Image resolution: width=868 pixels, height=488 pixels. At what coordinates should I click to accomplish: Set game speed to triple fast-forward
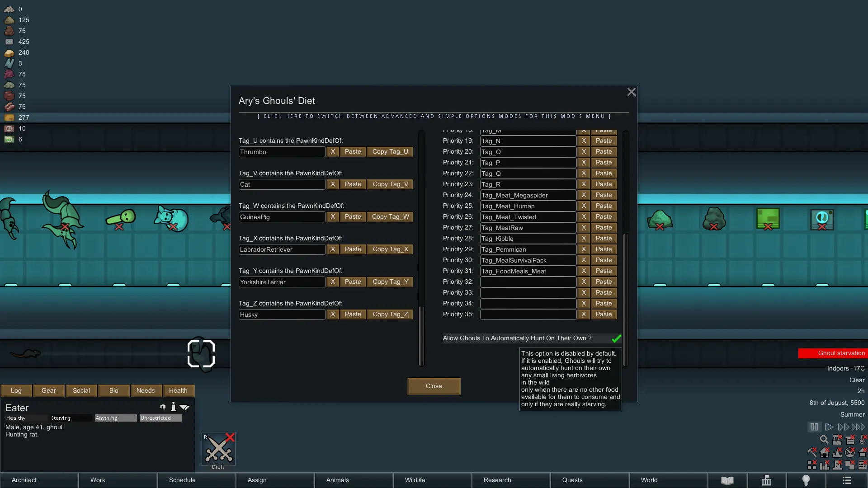858,427
